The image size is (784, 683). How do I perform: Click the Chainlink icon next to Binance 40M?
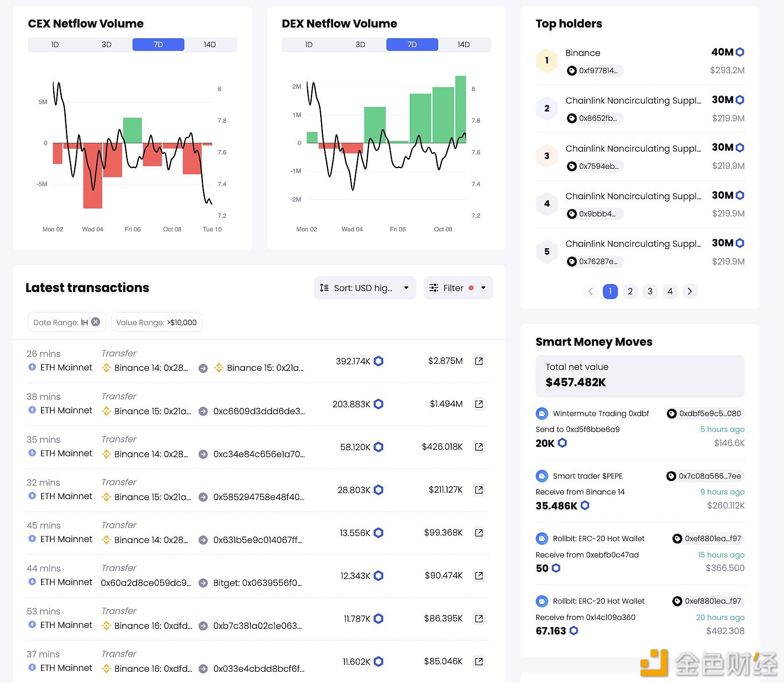click(740, 52)
